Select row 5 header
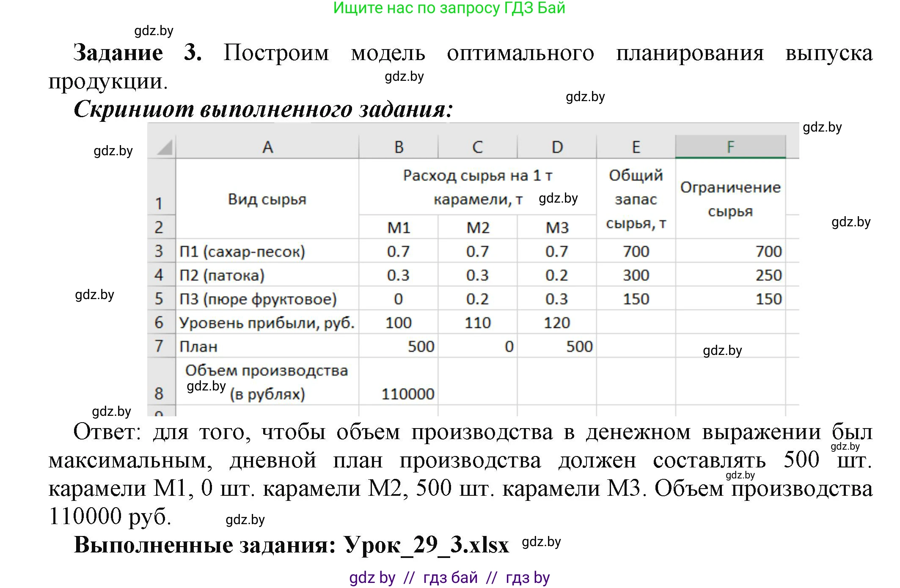The width and height of the screenshot is (900, 588). (162, 298)
